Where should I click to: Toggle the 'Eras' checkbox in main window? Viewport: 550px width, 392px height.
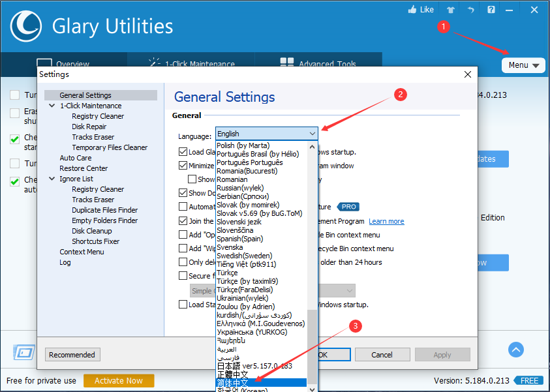click(15, 113)
